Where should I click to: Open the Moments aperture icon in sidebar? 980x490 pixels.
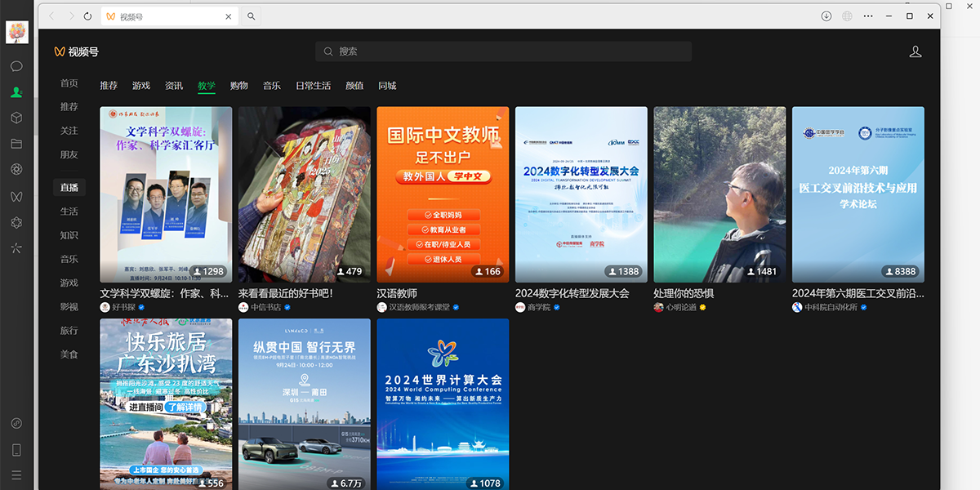[x=16, y=169]
